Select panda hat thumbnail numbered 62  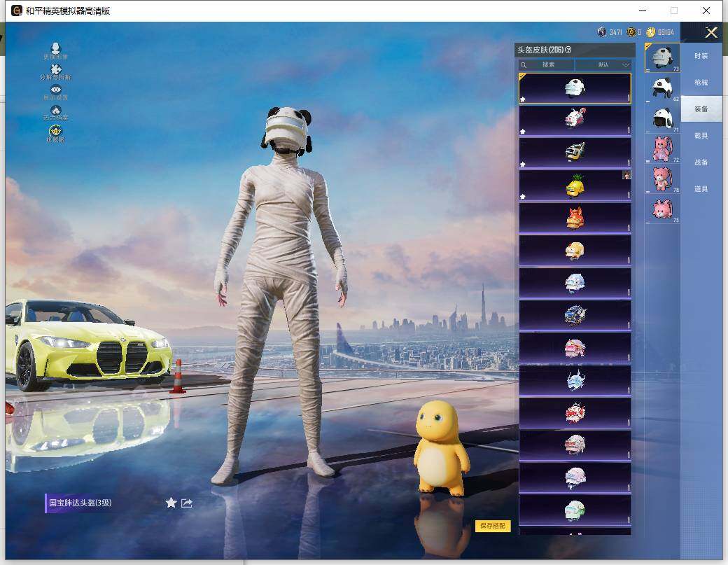pyautogui.click(x=662, y=88)
